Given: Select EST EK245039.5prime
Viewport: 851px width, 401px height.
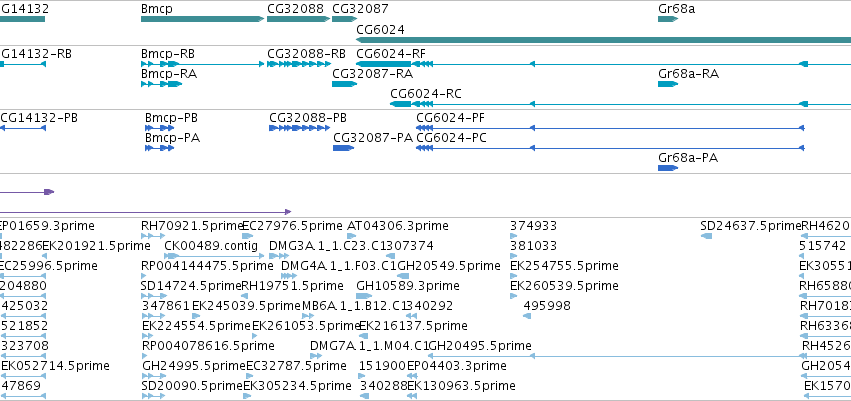Looking at the screenshot, I should [246, 306].
